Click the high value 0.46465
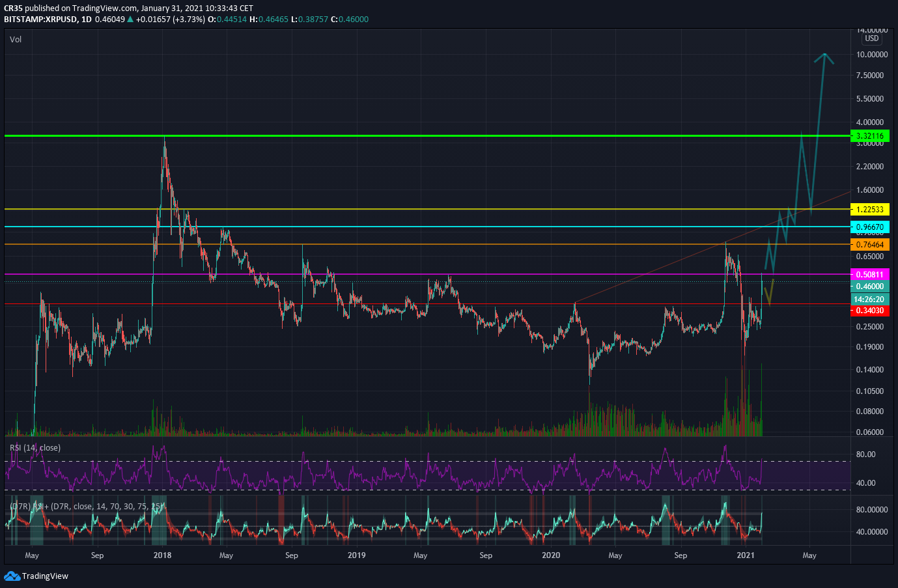The image size is (898, 588). (x=273, y=20)
